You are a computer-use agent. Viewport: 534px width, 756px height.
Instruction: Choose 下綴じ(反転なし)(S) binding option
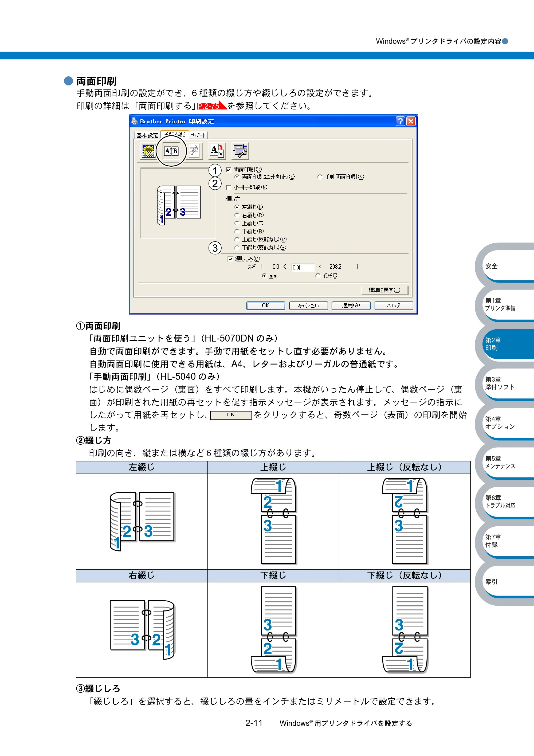236,248
